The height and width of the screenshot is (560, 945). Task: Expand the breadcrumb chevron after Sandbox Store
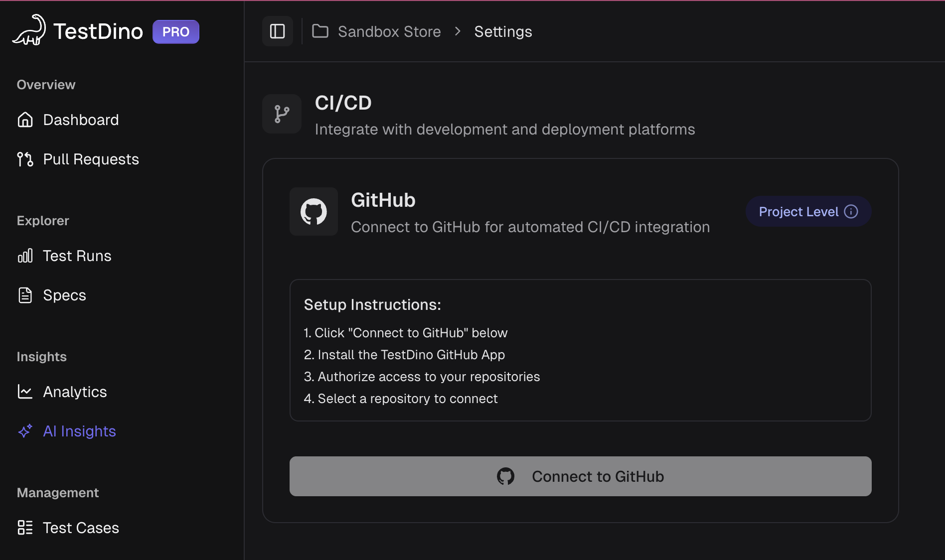pyautogui.click(x=457, y=31)
